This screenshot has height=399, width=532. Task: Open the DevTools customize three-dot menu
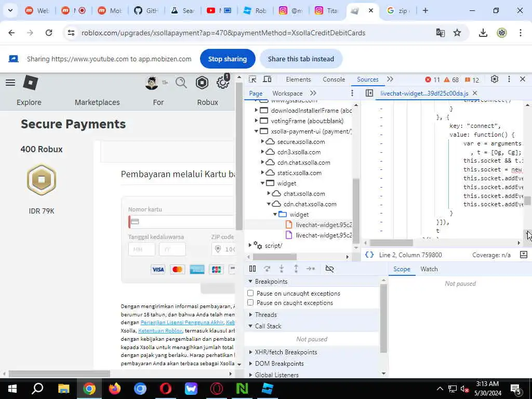click(x=509, y=79)
